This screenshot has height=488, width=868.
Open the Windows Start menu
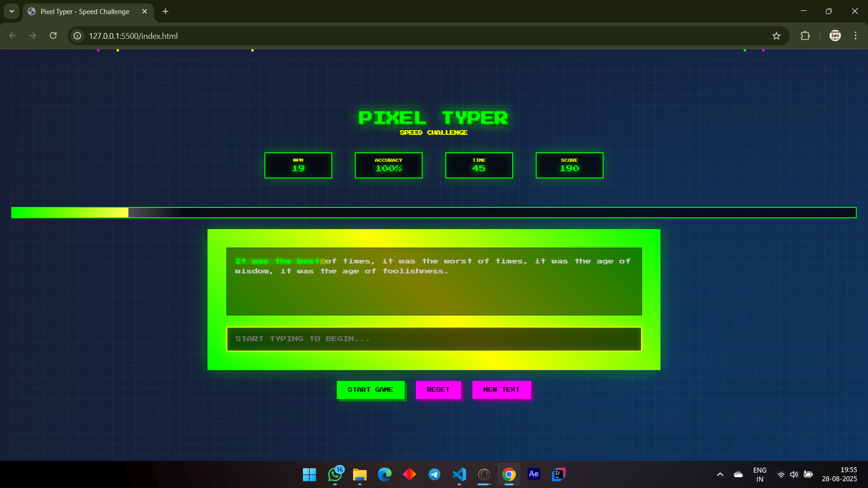tap(309, 474)
